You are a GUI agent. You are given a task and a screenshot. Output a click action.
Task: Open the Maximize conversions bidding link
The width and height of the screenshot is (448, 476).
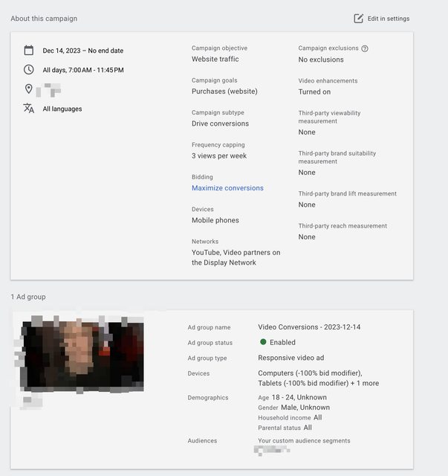pos(227,188)
